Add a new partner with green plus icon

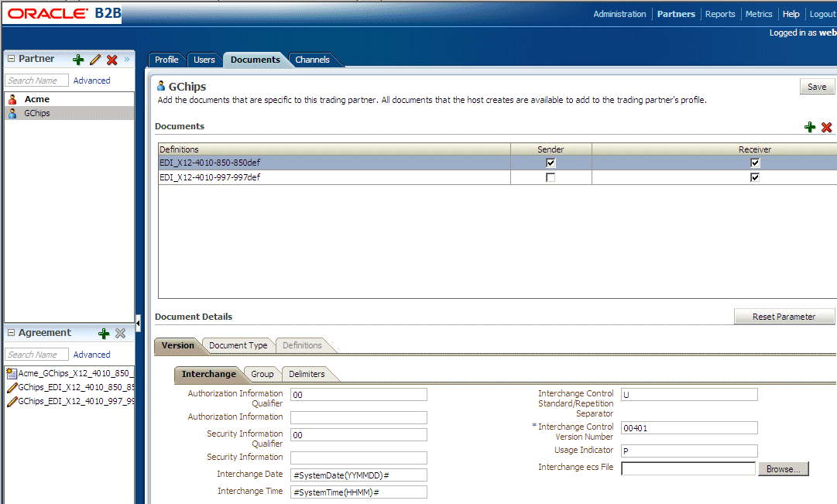78,60
